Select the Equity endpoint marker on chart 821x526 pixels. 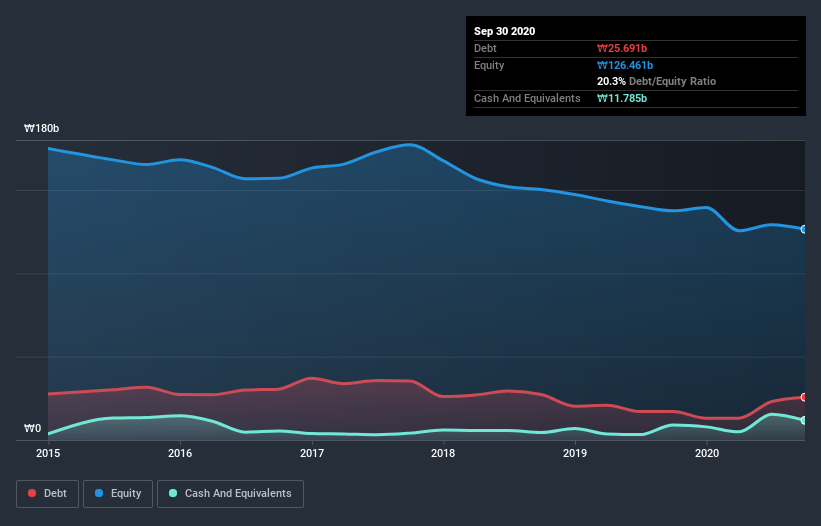tap(804, 229)
